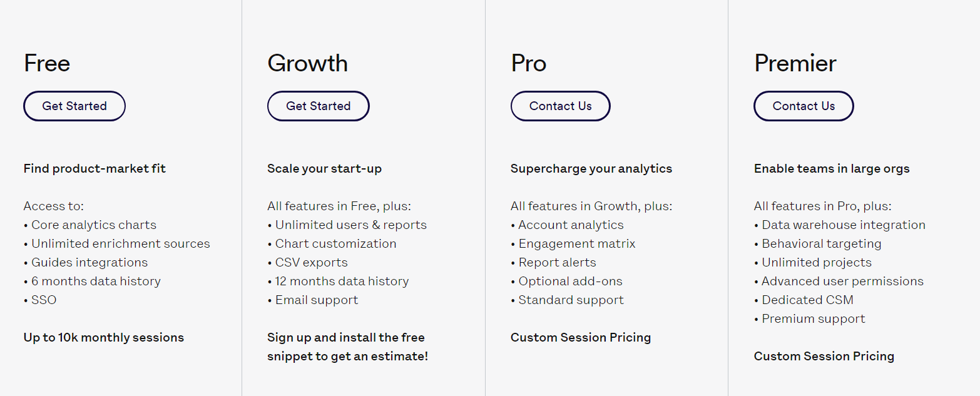Select the Pro plan title
This screenshot has height=396, width=980.
pyautogui.click(x=528, y=63)
